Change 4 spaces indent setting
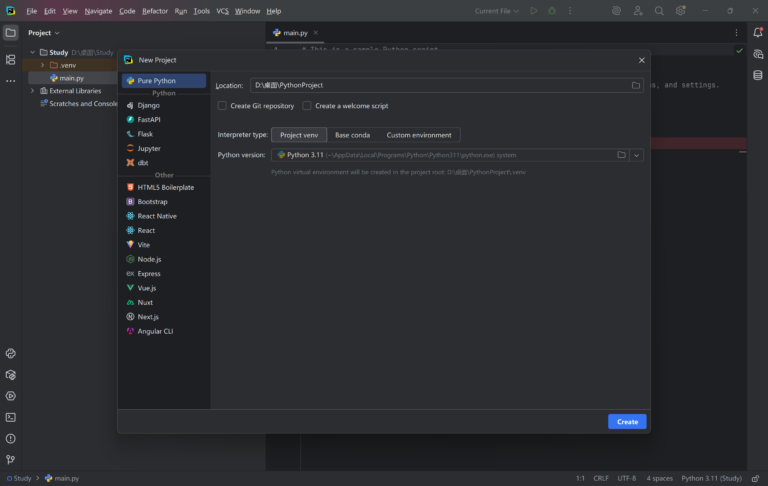The width and height of the screenshot is (768, 486). pyautogui.click(x=659, y=478)
